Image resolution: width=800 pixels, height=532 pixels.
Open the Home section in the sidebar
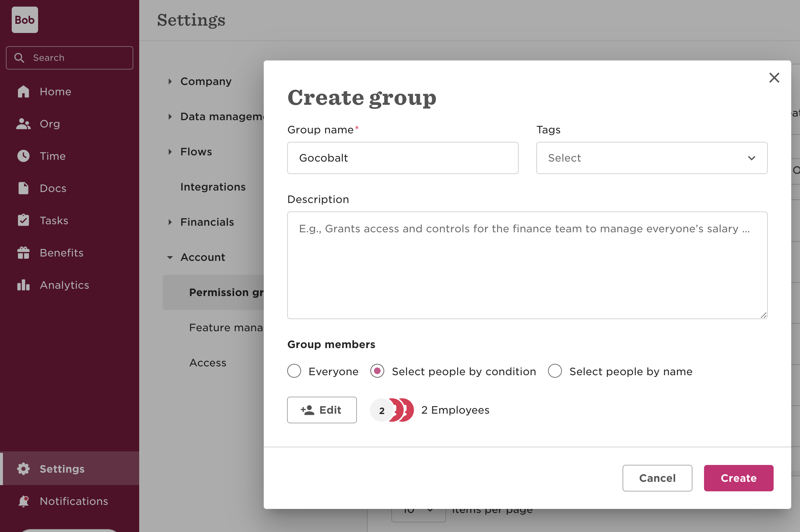click(x=55, y=91)
